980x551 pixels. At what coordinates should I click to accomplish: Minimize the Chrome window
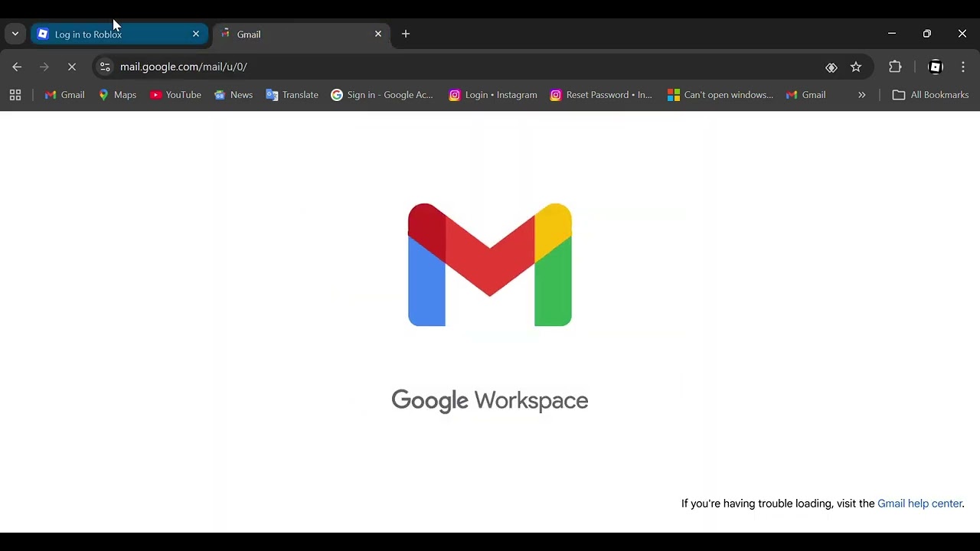(x=892, y=34)
